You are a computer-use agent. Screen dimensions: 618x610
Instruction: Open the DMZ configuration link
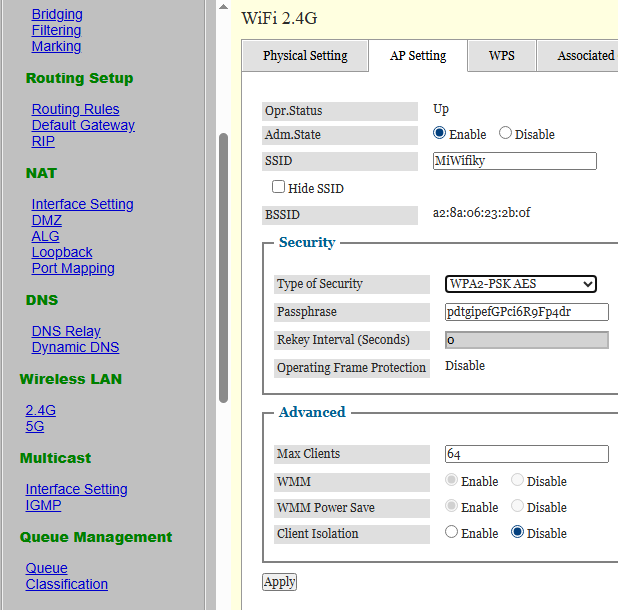(x=46, y=220)
